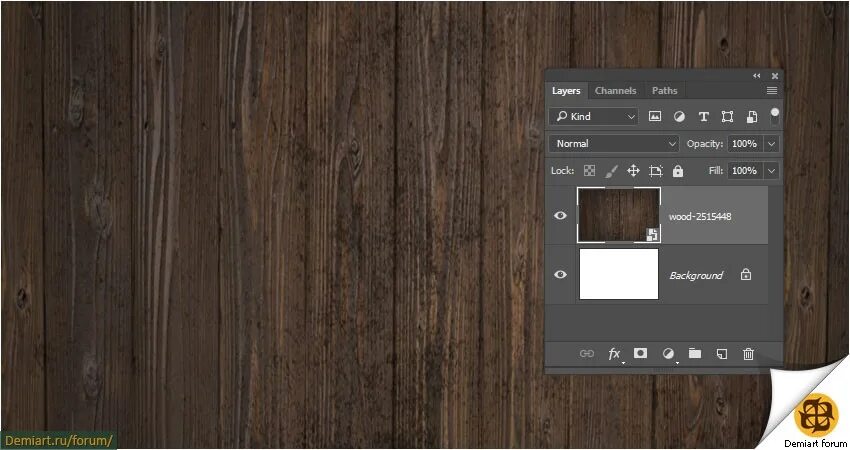Viewport: 850px width, 450px height.
Task: Create a new group folder
Action: 695,353
